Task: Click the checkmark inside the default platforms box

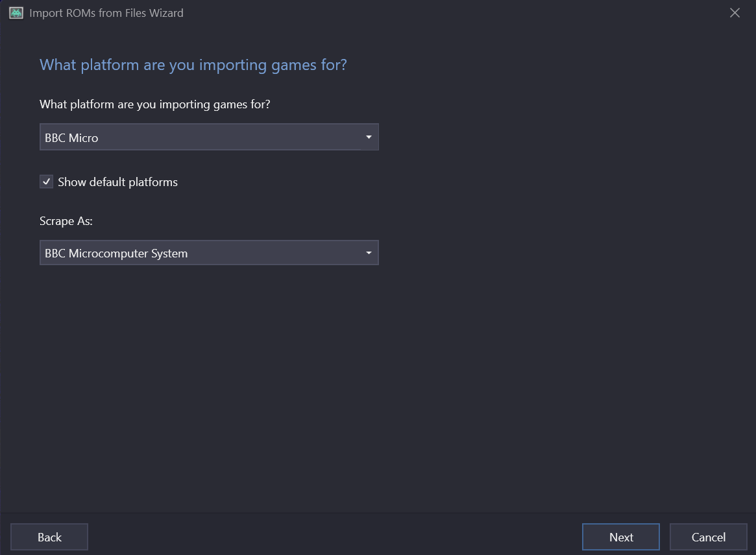Action: [x=47, y=182]
